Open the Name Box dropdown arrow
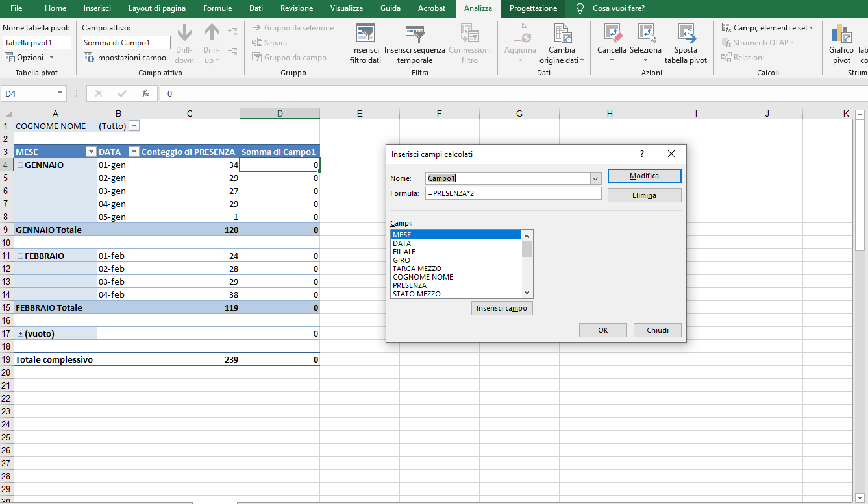 pos(60,93)
